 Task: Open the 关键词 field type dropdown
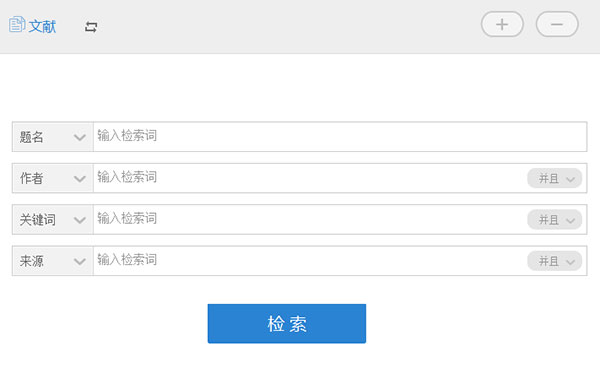53,220
